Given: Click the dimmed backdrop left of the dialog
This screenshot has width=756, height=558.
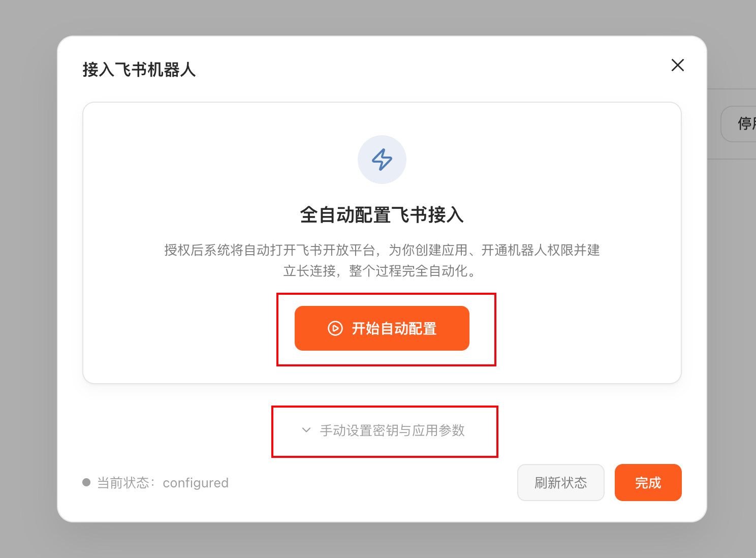Looking at the screenshot, I should [x=28, y=280].
